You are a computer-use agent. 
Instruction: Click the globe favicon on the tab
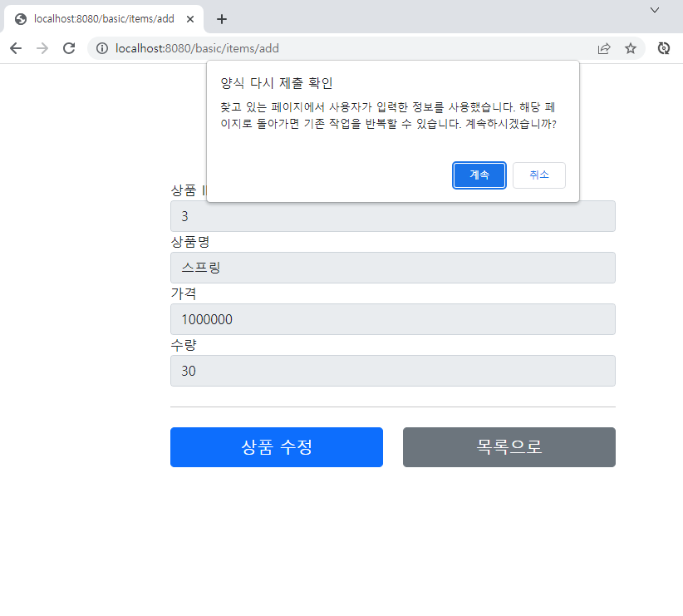tap(21, 19)
